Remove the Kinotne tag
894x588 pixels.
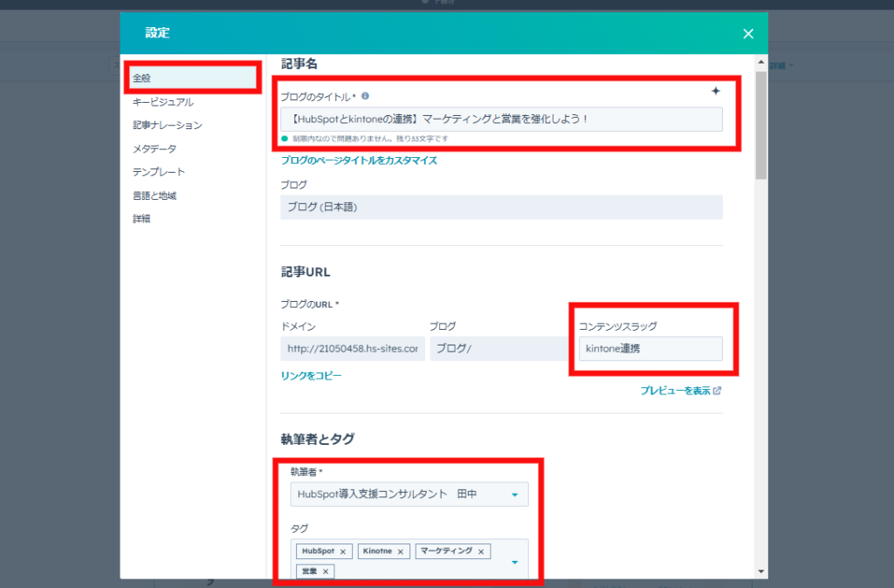point(400,551)
